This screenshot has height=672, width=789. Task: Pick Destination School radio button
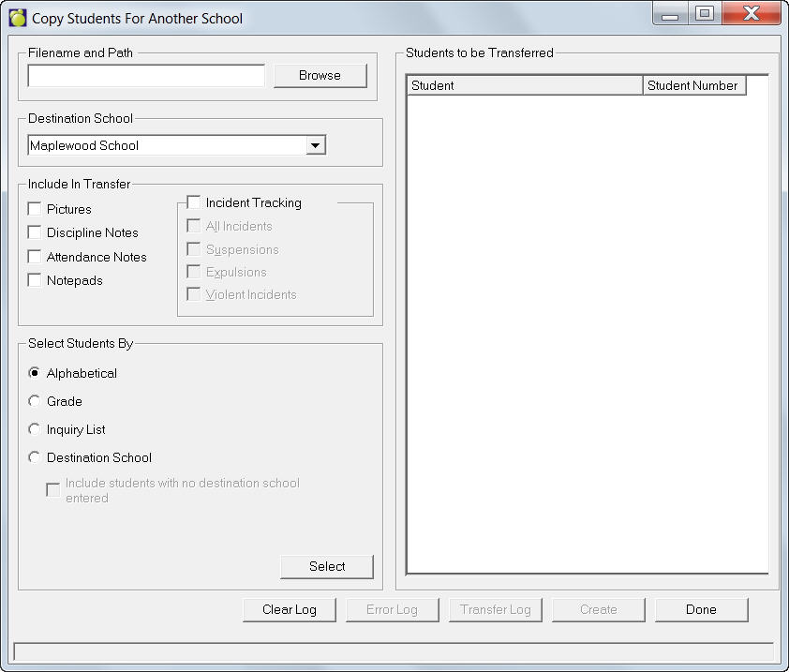click(x=36, y=457)
